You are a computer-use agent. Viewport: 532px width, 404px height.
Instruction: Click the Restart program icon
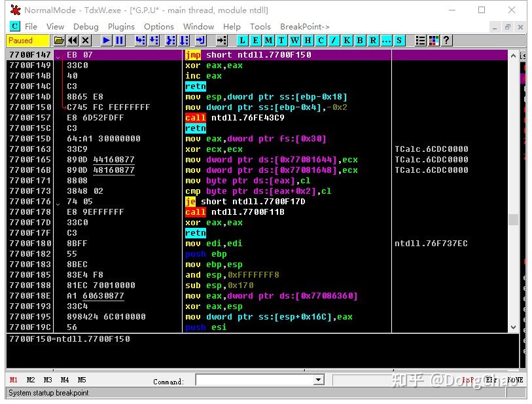point(73,41)
